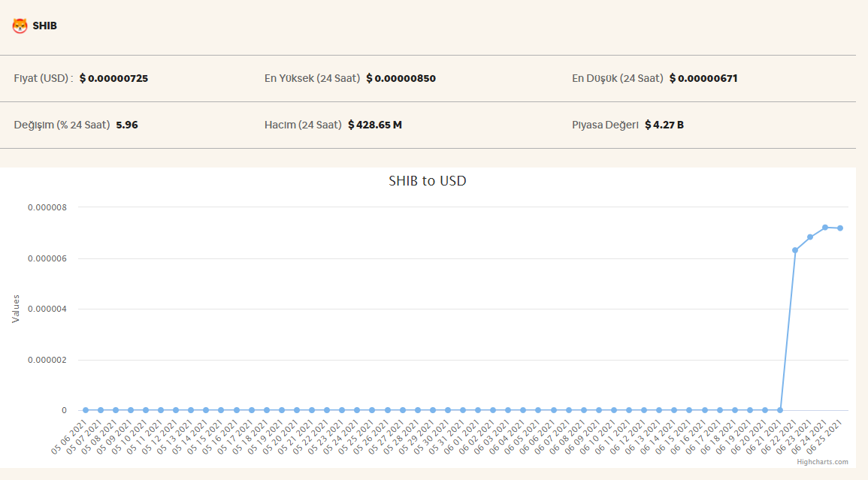This screenshot has width=868, height=480.
Task: Select the 24-hour high $ 0.00000850
Action: (401, 78)
